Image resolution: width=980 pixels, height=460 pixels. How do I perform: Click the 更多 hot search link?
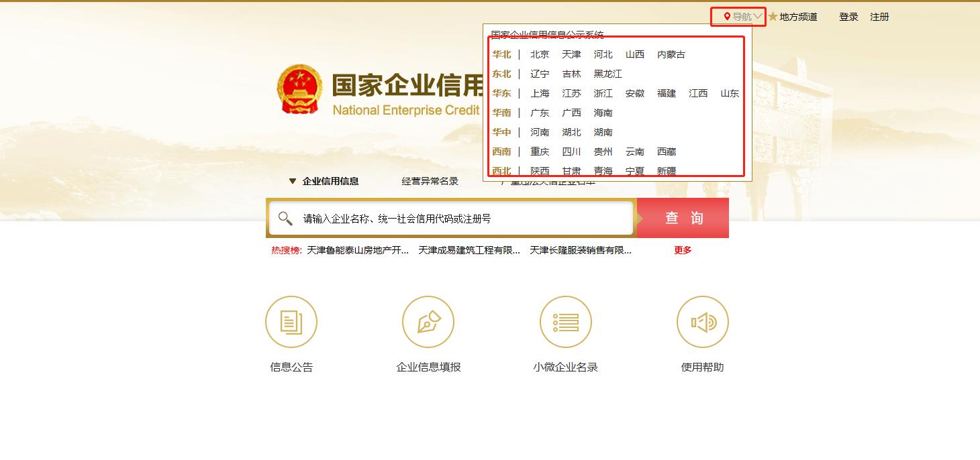point(683,250)
